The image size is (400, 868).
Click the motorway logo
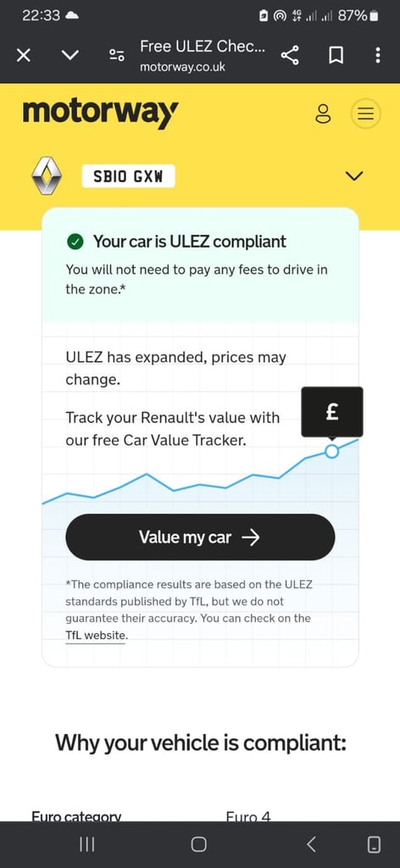coord(100,113)
